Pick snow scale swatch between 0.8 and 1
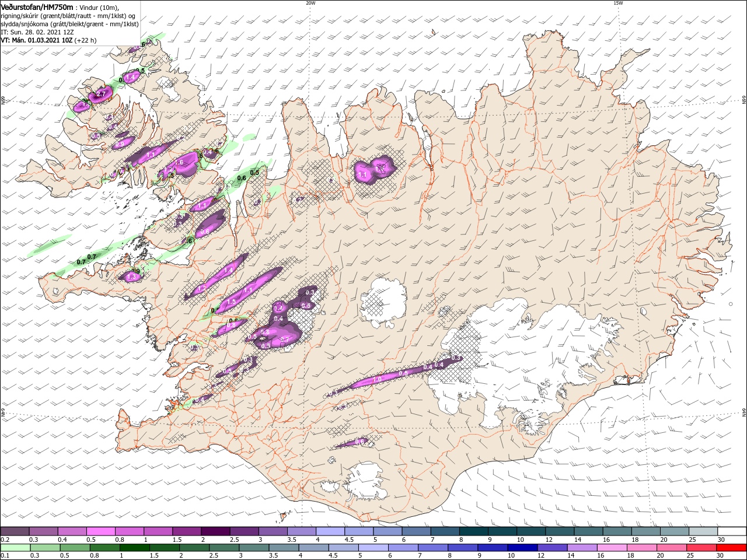 tap(129, 531)
